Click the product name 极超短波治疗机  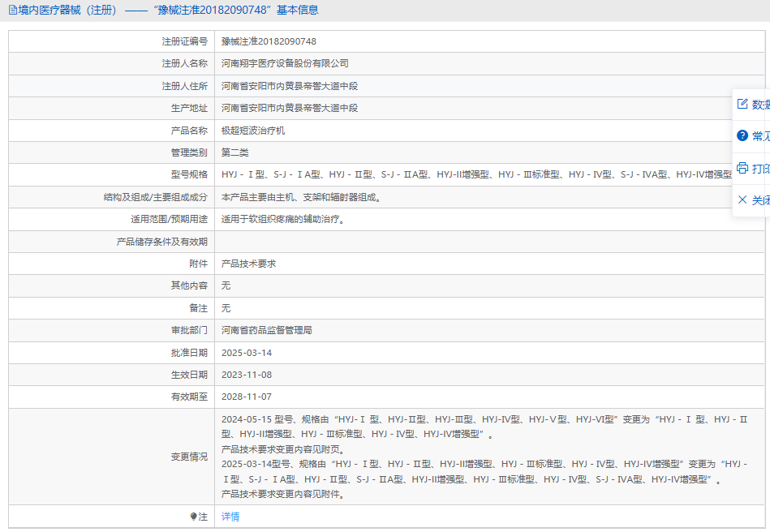pyautogui.click(x=253, y=131)
